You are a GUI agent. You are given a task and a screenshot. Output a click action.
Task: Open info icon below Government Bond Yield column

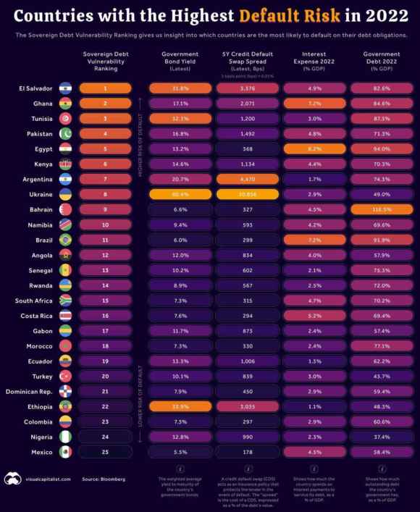(x=180, y=469)
